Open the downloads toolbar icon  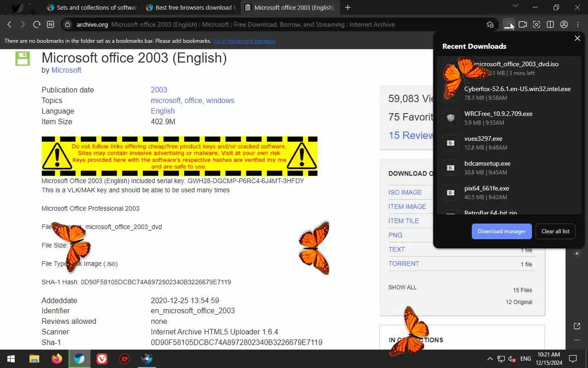click(x=509, y=24)
